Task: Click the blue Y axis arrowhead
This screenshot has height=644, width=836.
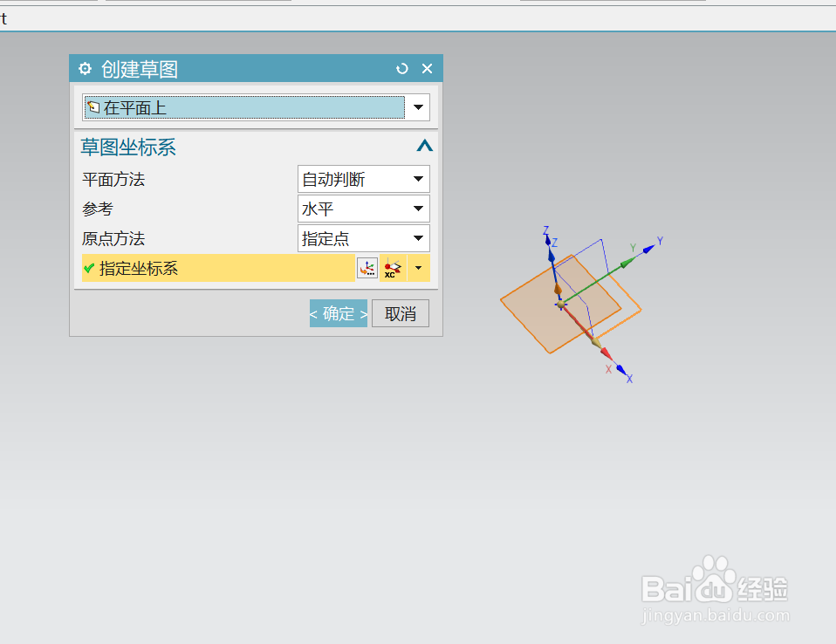Action: pyautogui.click(x=648, y=249)
